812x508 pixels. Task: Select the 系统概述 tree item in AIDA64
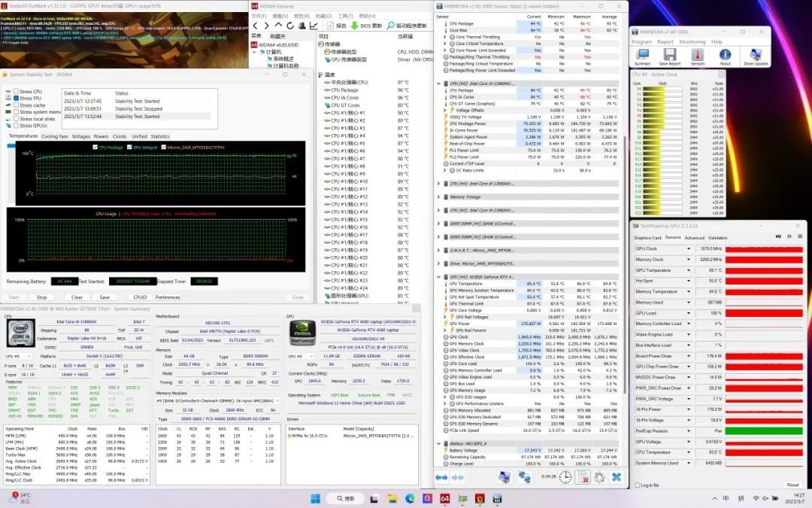[282, 59]
